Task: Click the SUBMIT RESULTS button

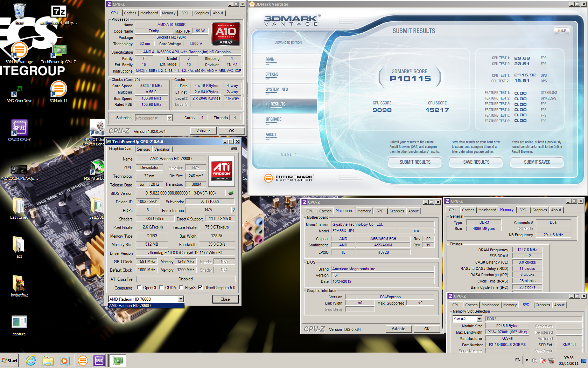Action: pyautogui.click(x=415, y=162)
